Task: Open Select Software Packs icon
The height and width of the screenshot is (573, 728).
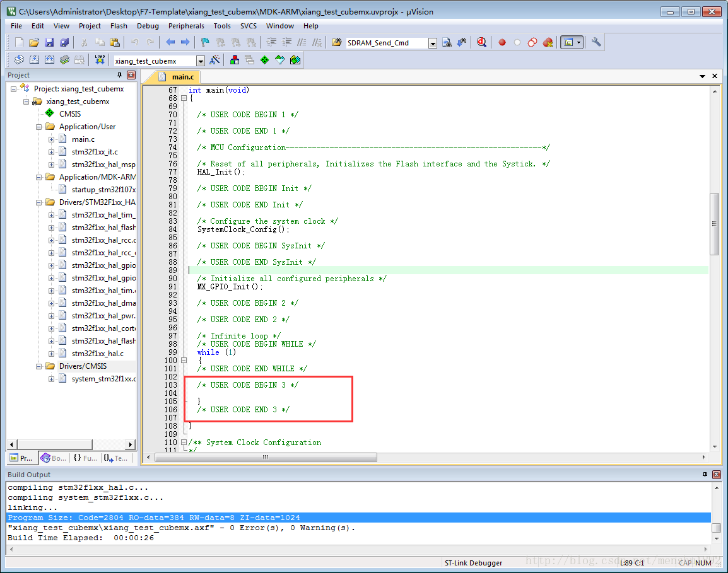Action: pyautogui.click(x=279, y=59)
